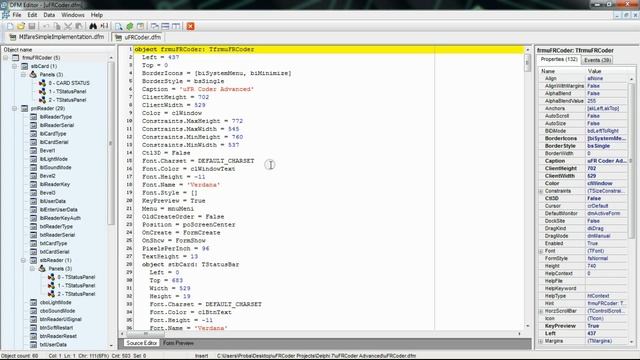Click the Find next icon beside binoculars
This screenshot has height=360, width=640.
click(104, 26)
